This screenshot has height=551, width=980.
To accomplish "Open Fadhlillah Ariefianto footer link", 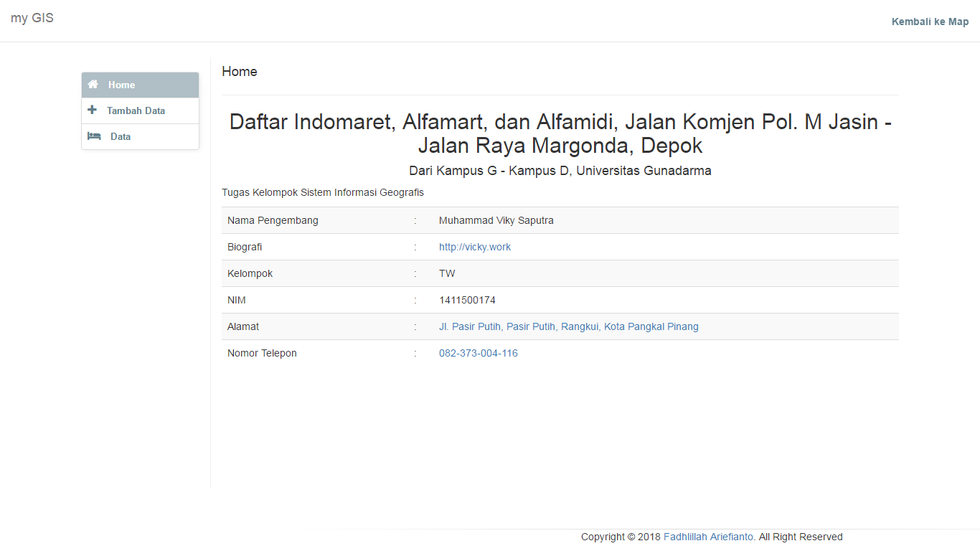I will (709, 537).
